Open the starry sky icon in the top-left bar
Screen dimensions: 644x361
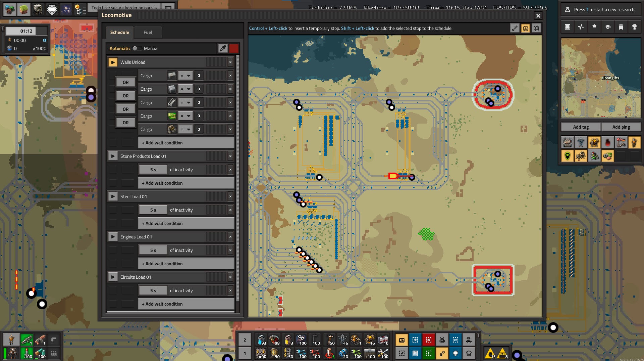pyautogui.click(x=66, y=9)
